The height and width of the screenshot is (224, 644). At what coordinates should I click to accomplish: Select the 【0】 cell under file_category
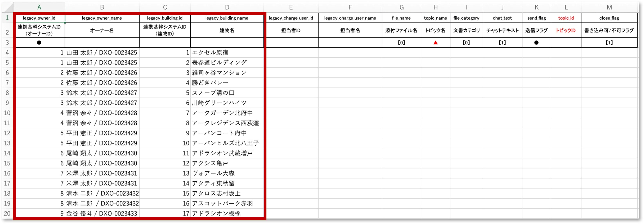(x=466, y=42)
